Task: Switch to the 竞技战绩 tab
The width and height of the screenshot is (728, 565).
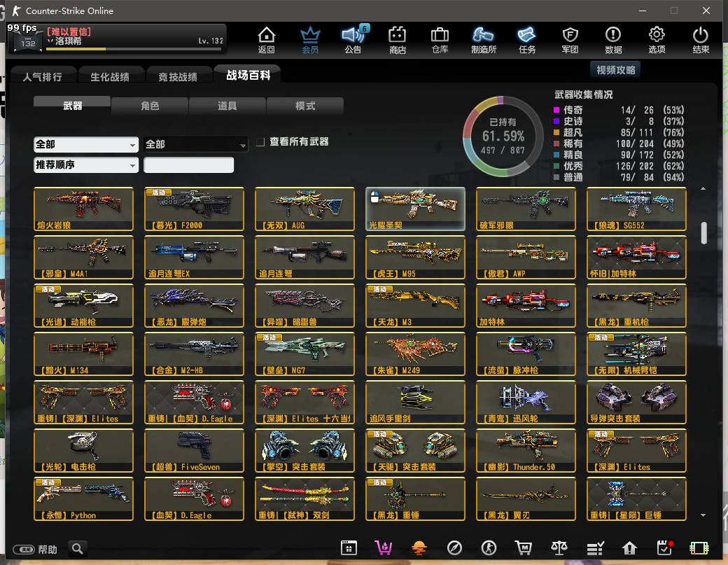Action: point(178,76)
